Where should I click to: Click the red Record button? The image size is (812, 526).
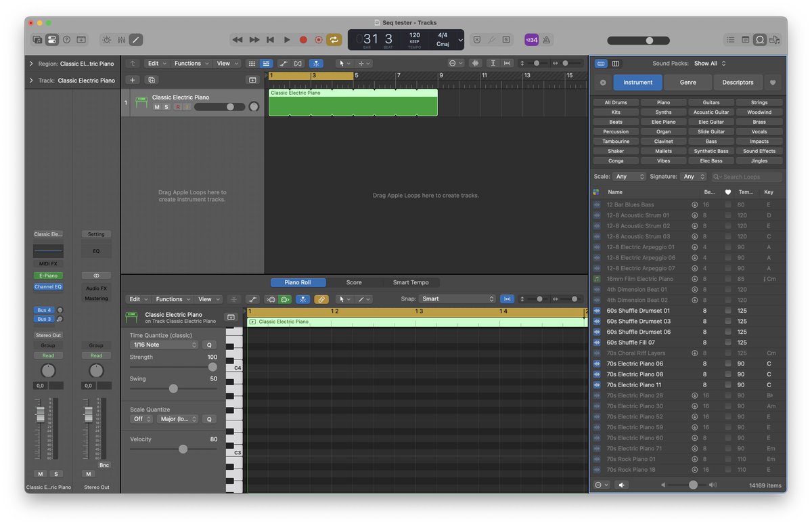(x=303, y=40)
